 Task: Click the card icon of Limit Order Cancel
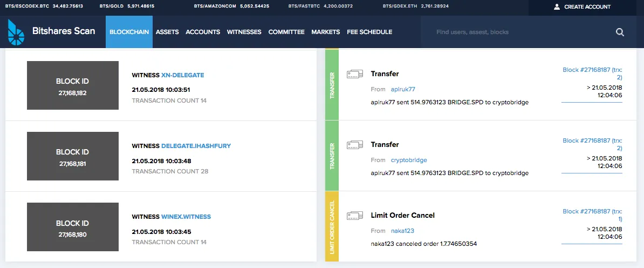[x=354, y=216]
